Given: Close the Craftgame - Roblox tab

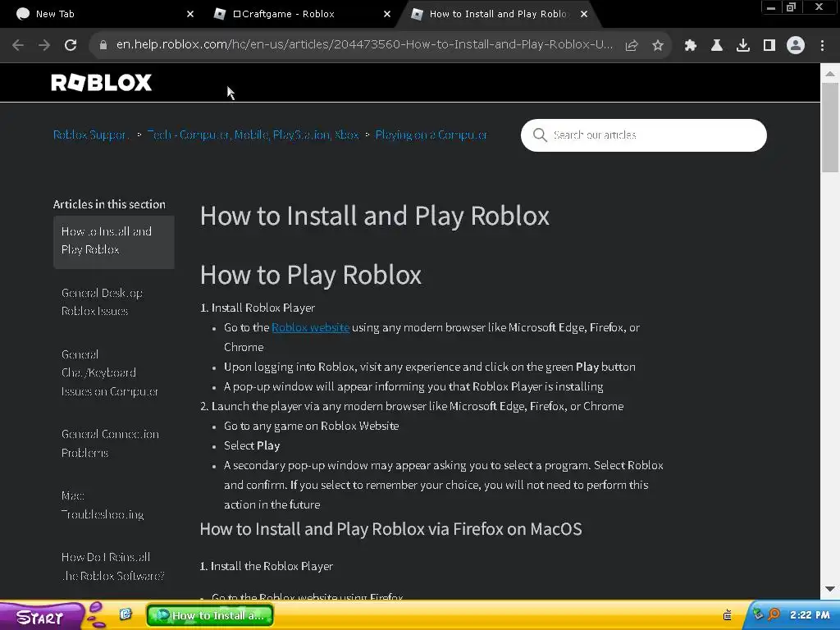Looking at the screenshot, I should [x=387, y=14].
